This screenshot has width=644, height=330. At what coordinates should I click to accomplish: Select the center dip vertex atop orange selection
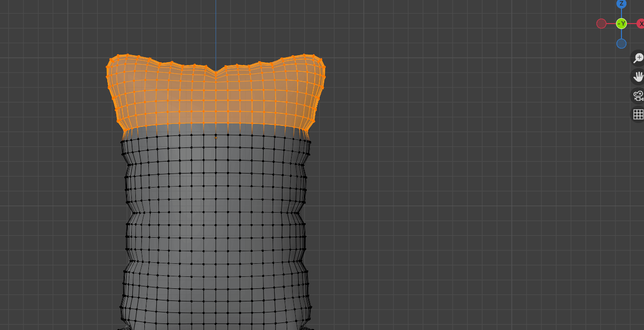216,74
